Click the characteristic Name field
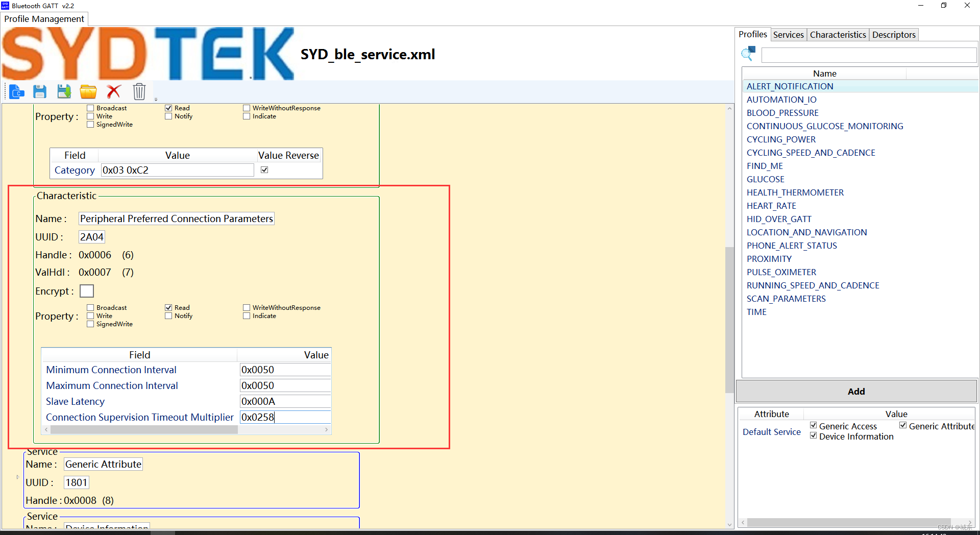980x535 pixels. tap(177, 218)
